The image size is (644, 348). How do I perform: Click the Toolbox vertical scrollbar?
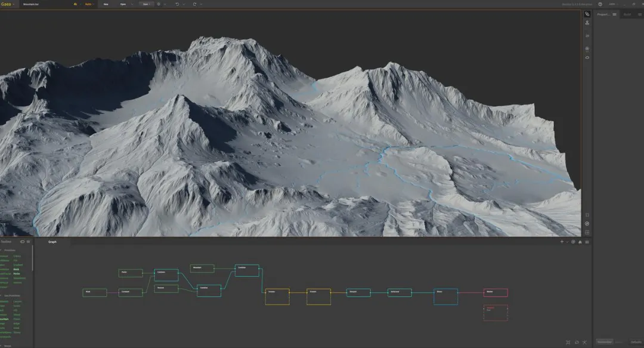32,259
